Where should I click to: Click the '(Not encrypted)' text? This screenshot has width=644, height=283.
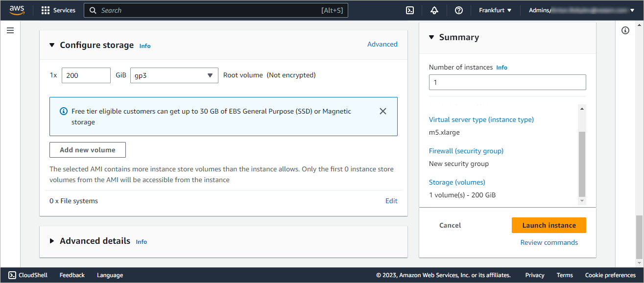(x=291, y=75)
